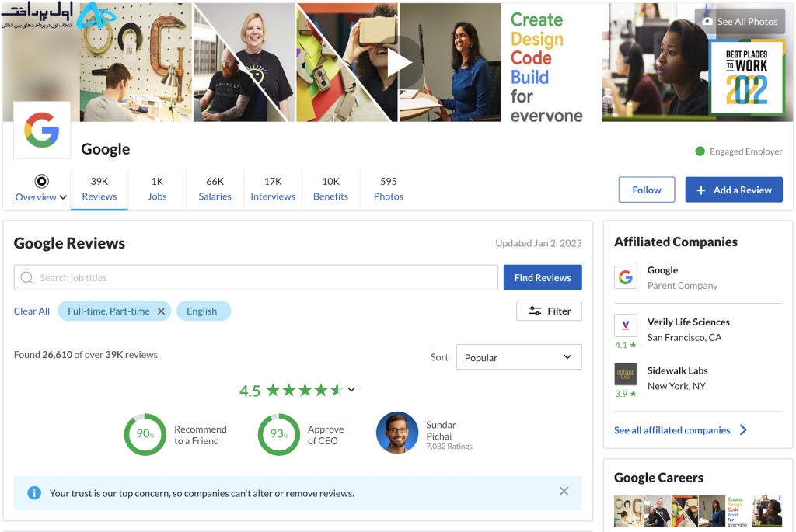Expand the 4.5 star rating breakdown chevron
Viewport: 796px width, 532px height.
351,390
